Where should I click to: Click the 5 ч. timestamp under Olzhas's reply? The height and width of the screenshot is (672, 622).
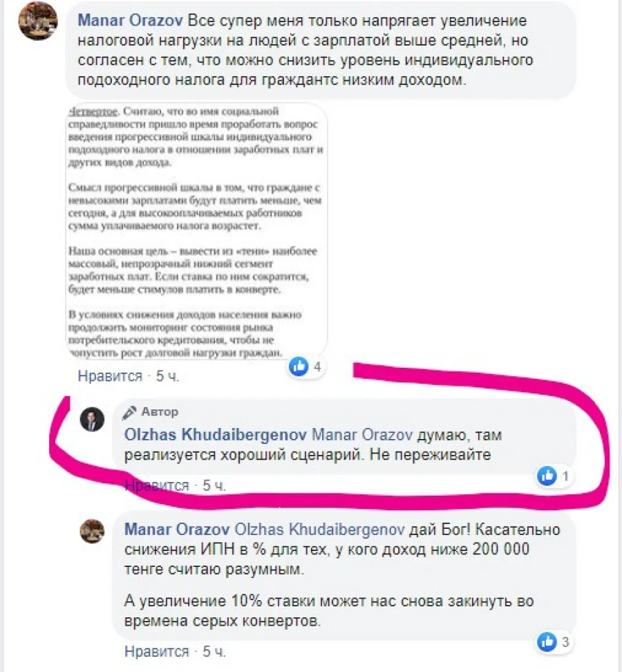[x=214, y=485]
